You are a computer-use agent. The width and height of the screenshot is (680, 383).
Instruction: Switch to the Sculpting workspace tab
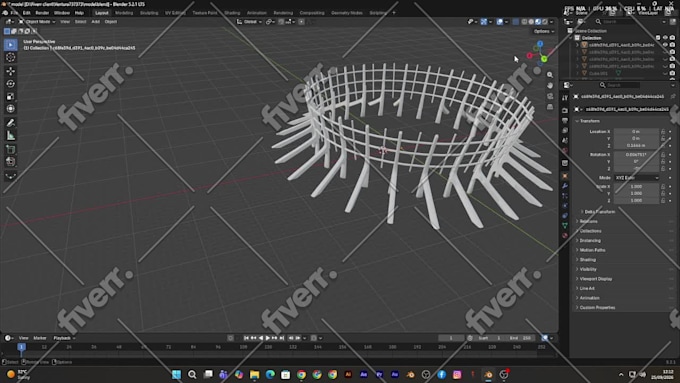pos(149,13)
